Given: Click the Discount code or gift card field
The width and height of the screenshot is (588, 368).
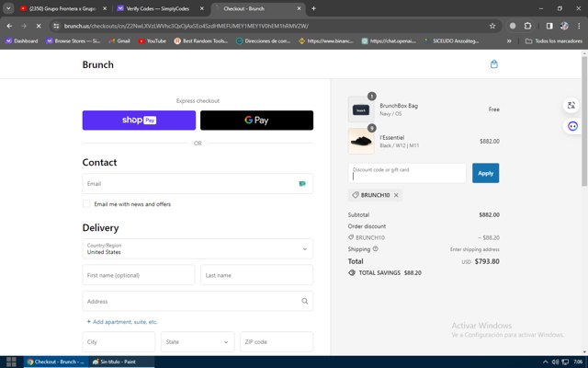Looking at the screenshot, I should click(407, 173).
